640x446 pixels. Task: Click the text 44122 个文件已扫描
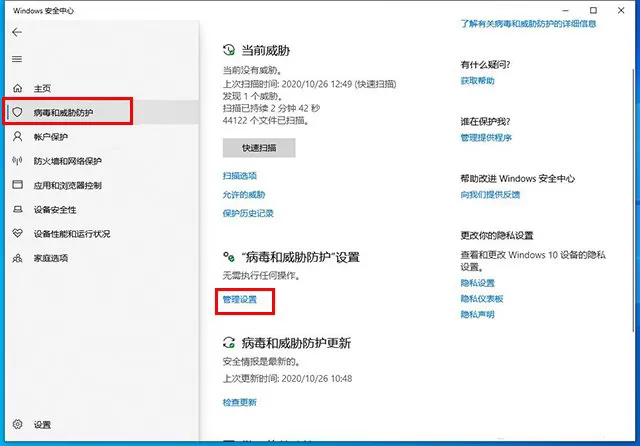point(266,120)
